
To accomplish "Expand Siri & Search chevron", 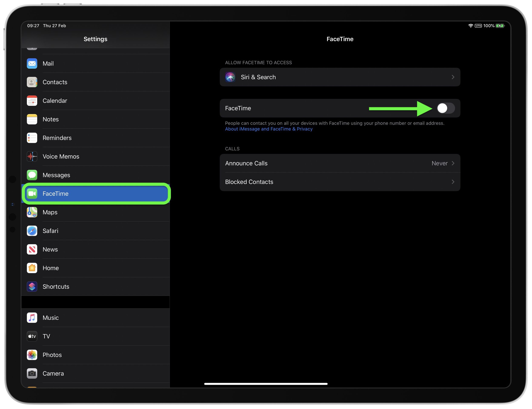I will click(x=453, y=77).
